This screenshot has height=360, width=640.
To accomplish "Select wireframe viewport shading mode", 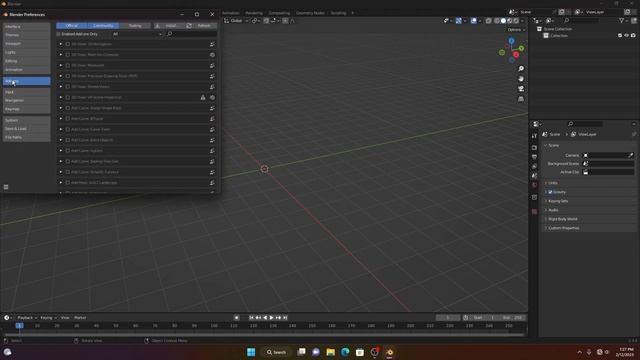I will (497, 21).
